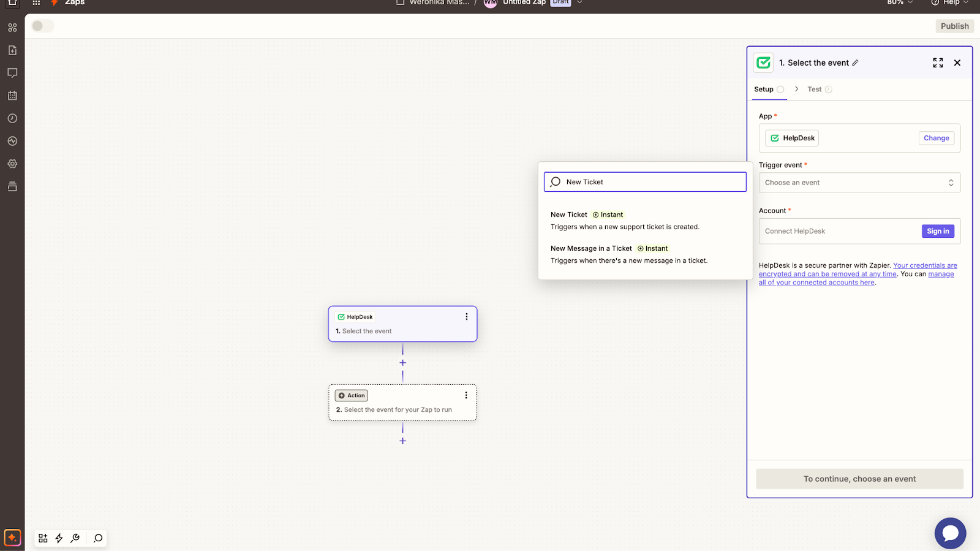Open the chat support bubble
The width and height of the screenshot is (980, 551).
950,533
